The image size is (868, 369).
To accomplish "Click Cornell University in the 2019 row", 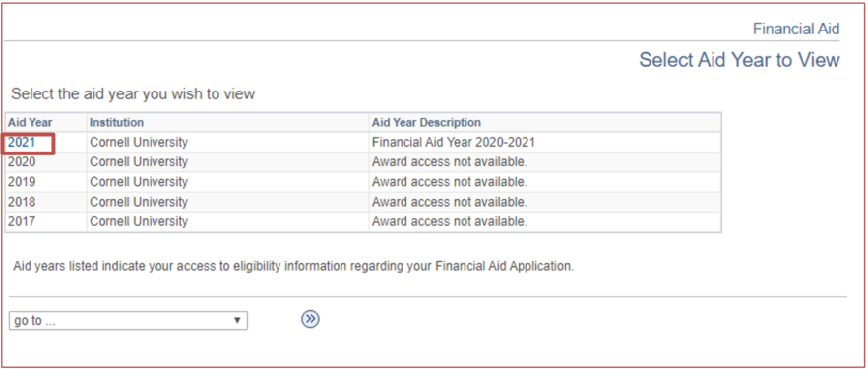I will [139, 182].
